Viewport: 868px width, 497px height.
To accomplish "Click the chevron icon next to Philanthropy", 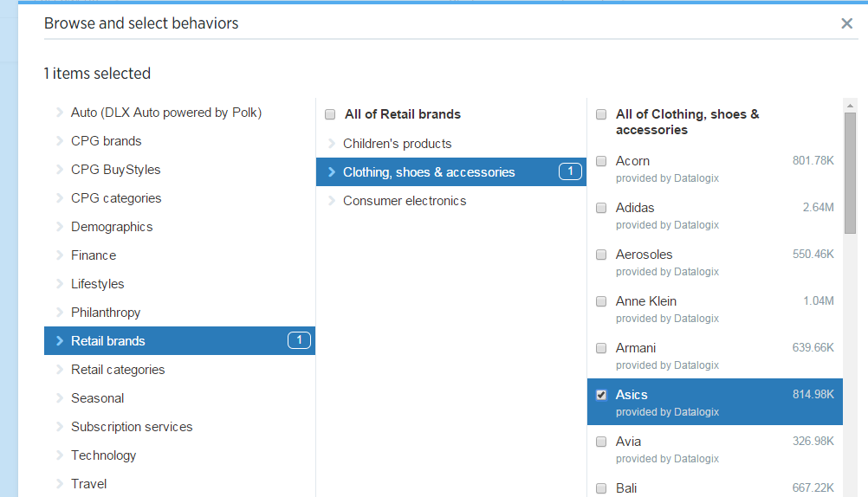I will 60,313.
